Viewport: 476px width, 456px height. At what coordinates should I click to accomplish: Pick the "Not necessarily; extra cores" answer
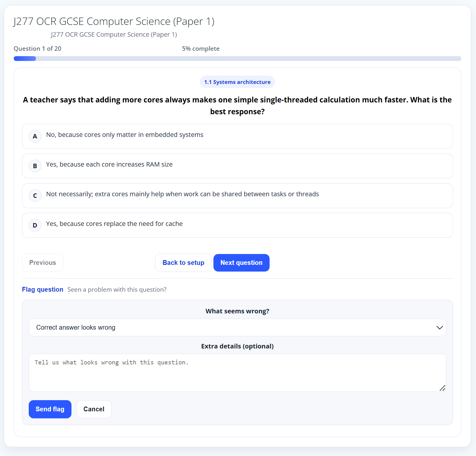(x=182, y=194)
